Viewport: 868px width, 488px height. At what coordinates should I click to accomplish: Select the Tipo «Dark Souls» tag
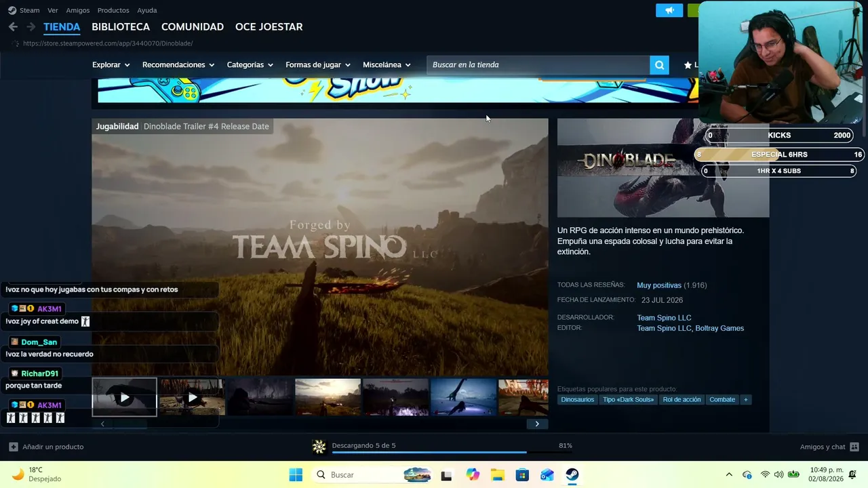[x=629, y=400]
